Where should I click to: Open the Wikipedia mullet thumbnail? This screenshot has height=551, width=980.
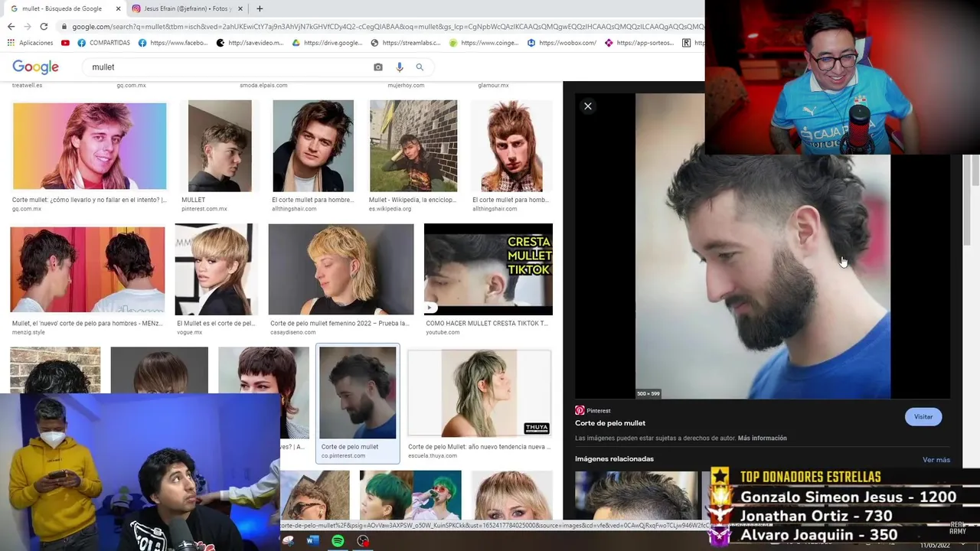413,146
